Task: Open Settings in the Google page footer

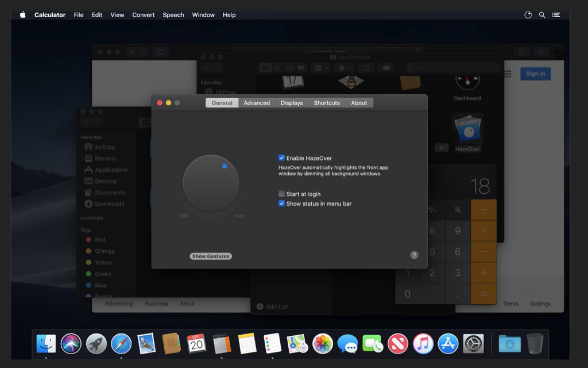Action: (540, 304)
